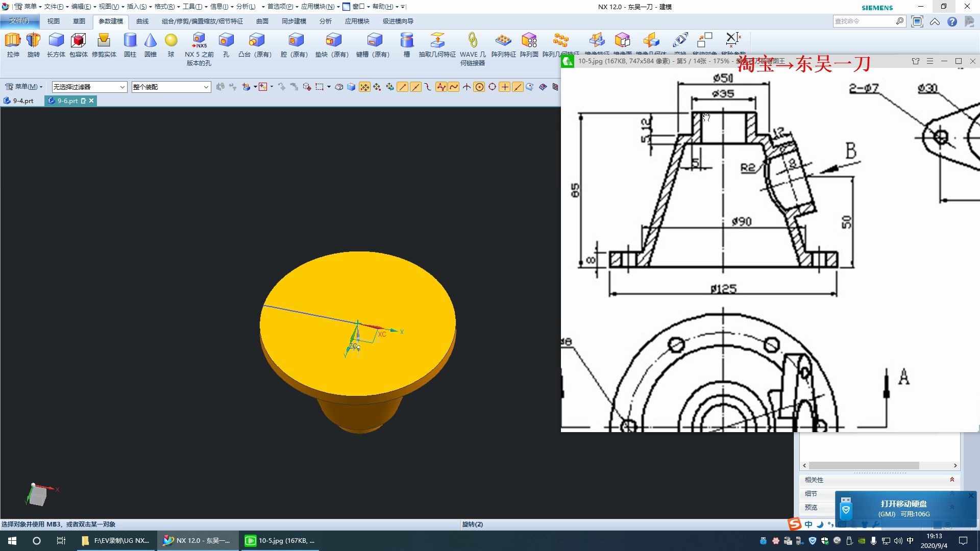Open the 孔 (Hole) feature tool
The image size is (980, 551).
tap(226, 41)
